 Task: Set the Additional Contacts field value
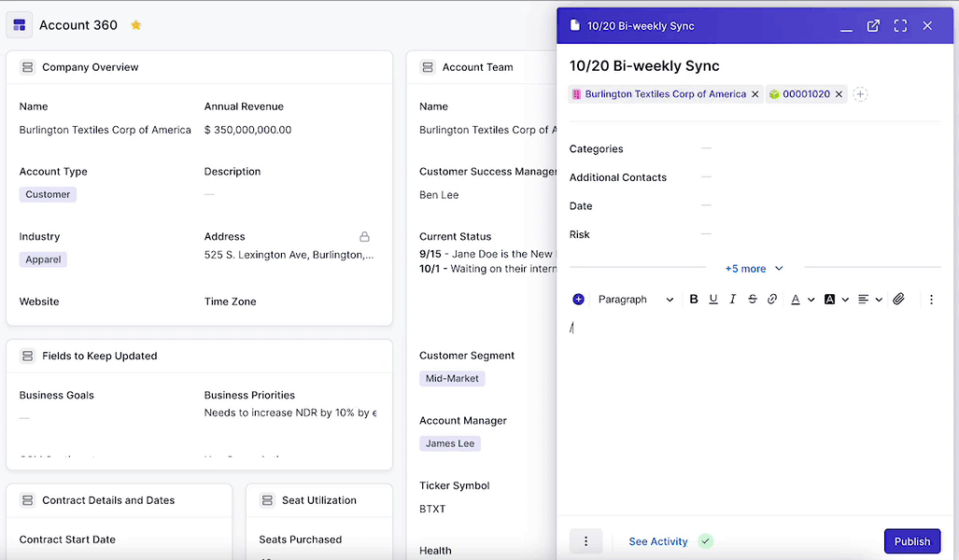point(706,177)
